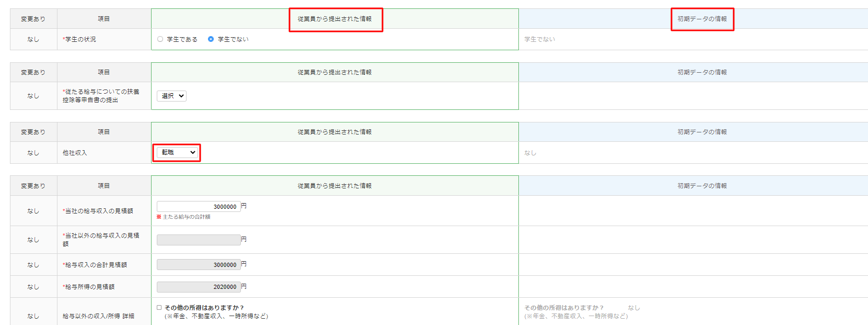Click なし in the 給与所得の見積額 row's 変更あり column
Image resolution: width=868 pixels, height=325 pixels.
[33, 287]
